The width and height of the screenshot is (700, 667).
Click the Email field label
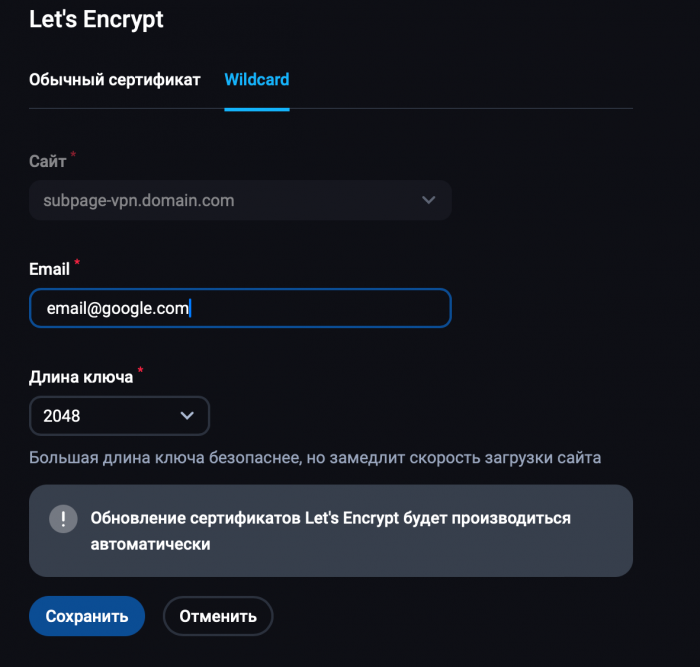[49, 269]
